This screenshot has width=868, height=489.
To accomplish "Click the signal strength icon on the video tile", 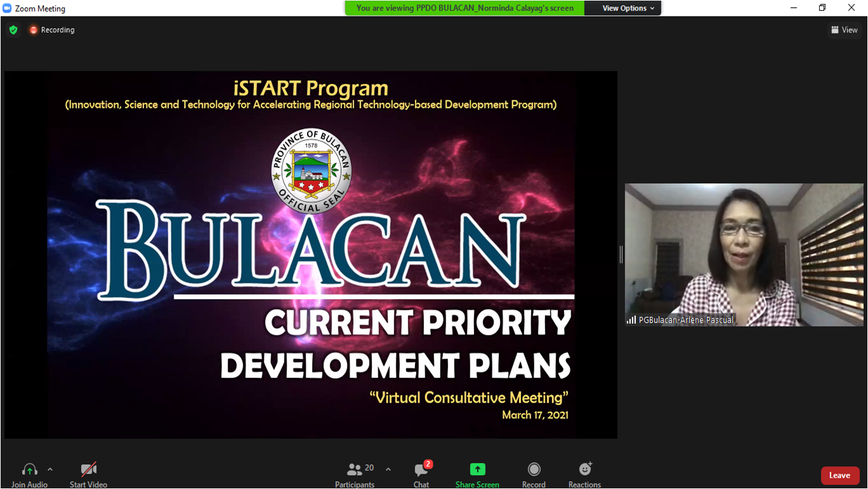I will coord(631,320).
